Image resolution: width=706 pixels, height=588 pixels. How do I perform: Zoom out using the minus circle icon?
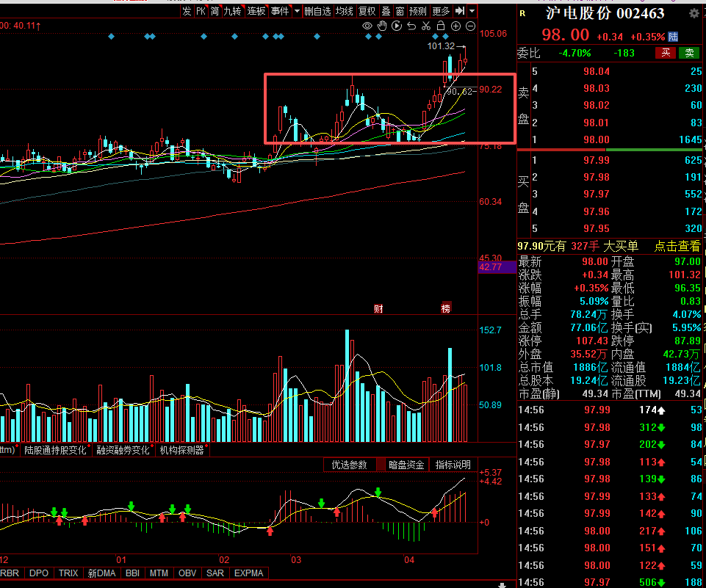pyautogui.click(x=470, y=26)
